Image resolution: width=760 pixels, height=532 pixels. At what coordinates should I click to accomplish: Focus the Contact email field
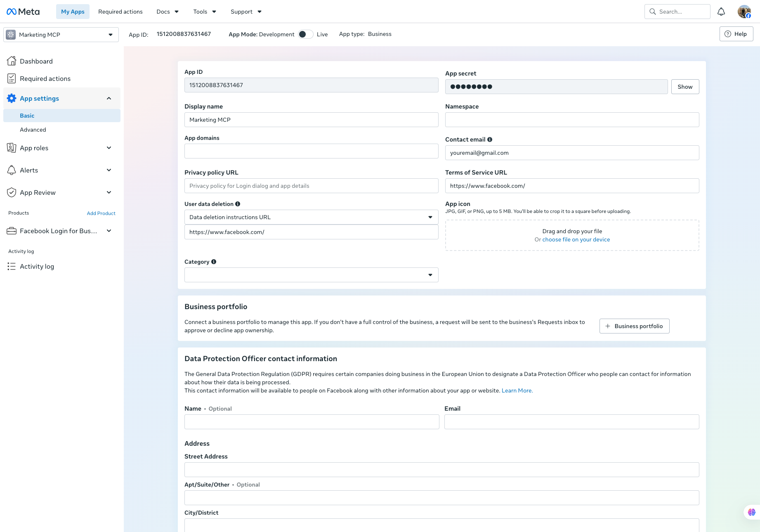click(x=572, y=153)
